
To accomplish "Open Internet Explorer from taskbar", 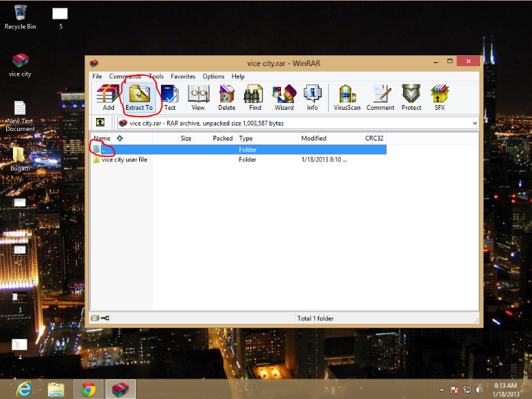I will coord(24,389).
